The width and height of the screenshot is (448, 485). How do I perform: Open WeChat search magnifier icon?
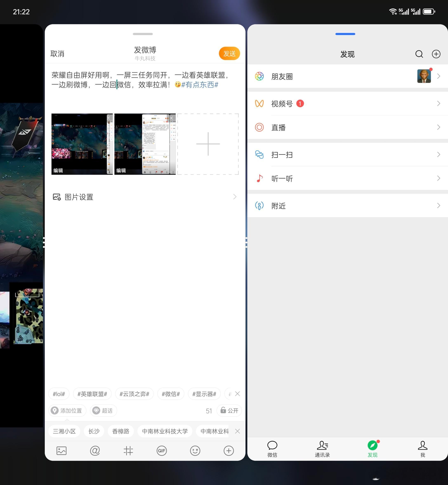coord(419,54)
